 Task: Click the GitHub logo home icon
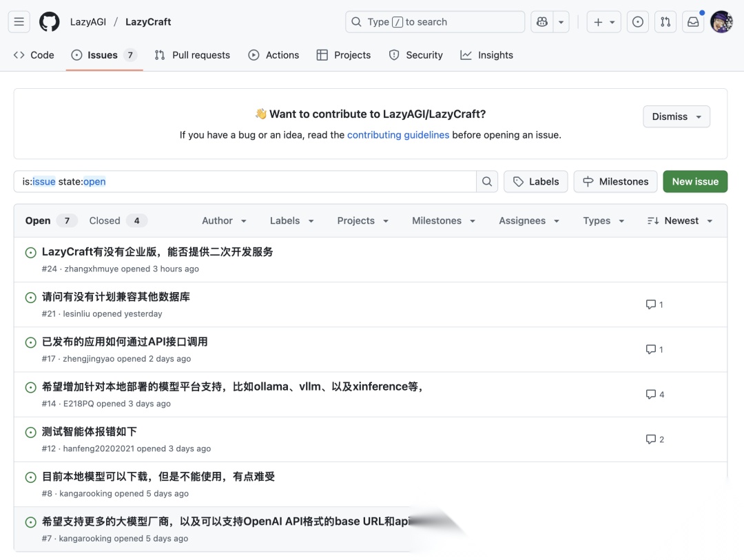[x=49, y=21]
